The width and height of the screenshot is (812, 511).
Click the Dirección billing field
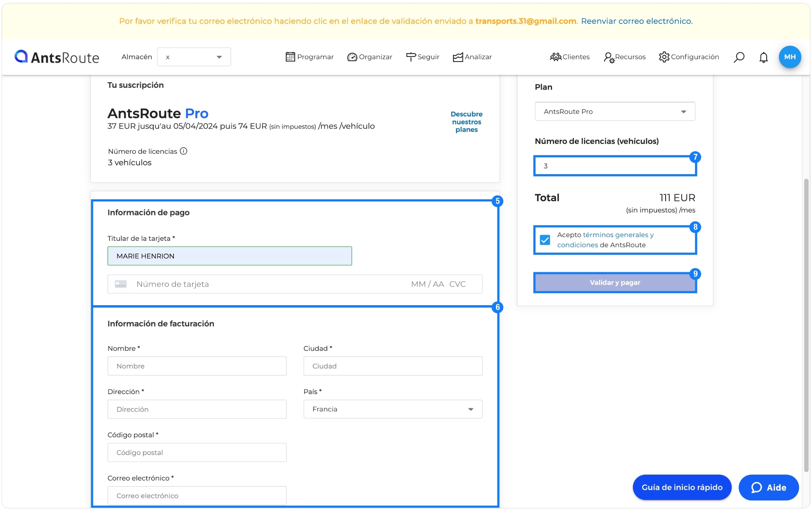tap(197, 409)
